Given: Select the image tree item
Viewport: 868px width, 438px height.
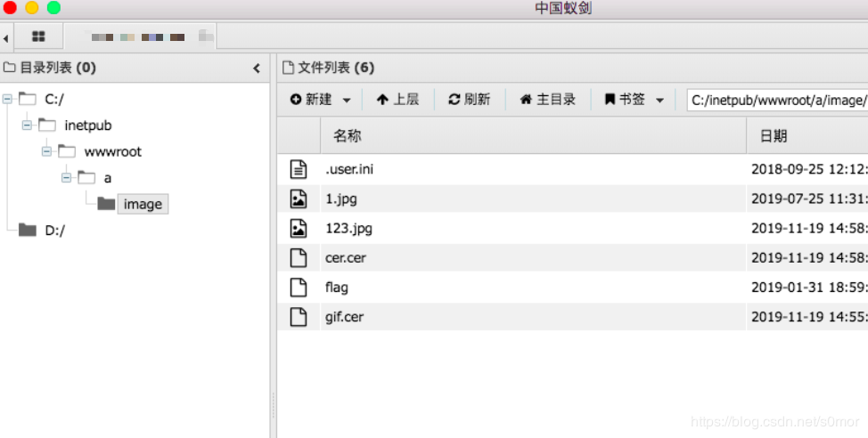Looking at the screenshot, I should [143, 204].
